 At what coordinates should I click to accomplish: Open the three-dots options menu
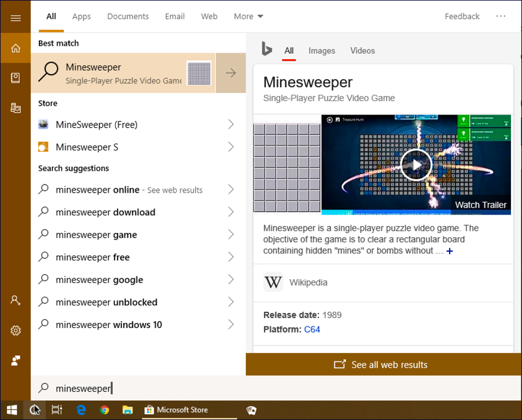501,16
